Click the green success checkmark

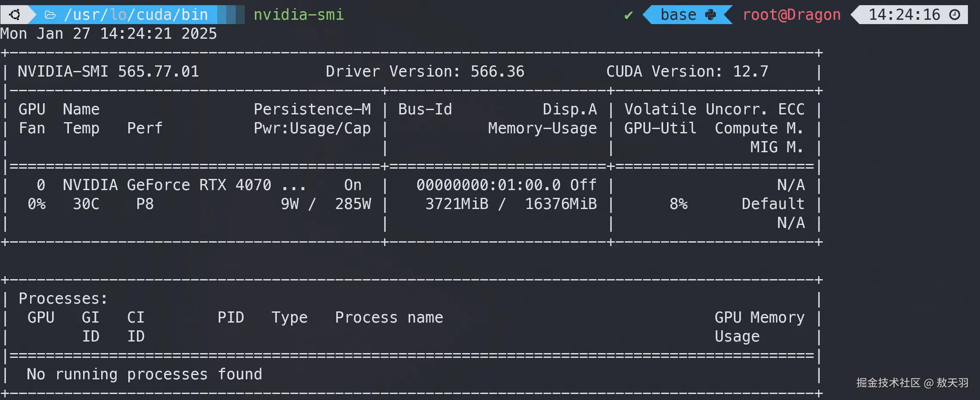628,15
